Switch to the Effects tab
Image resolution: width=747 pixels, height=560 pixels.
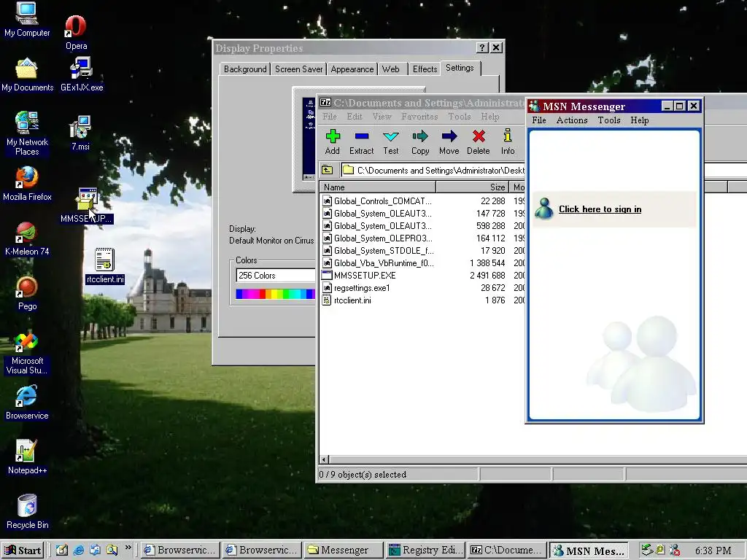(425, 69)
